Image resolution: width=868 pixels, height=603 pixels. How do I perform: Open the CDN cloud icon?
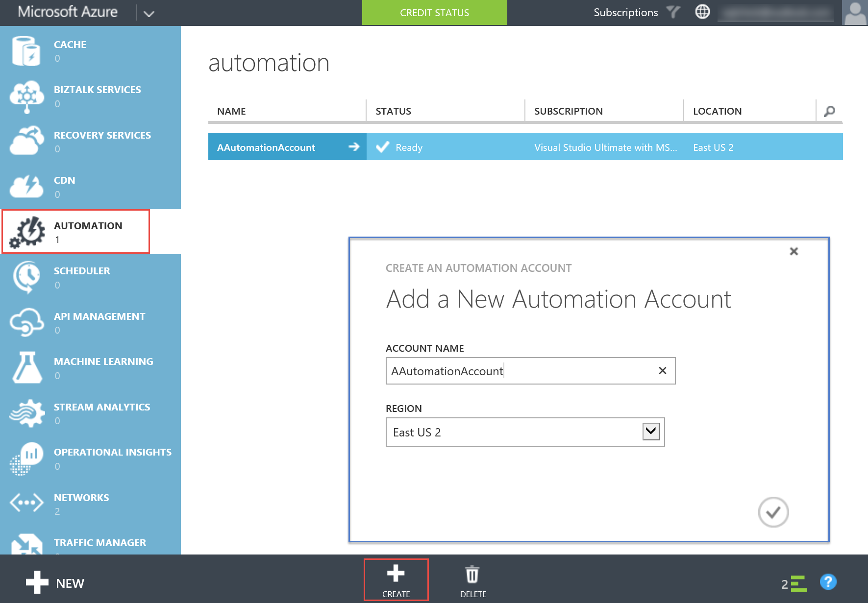click(26, 186)
